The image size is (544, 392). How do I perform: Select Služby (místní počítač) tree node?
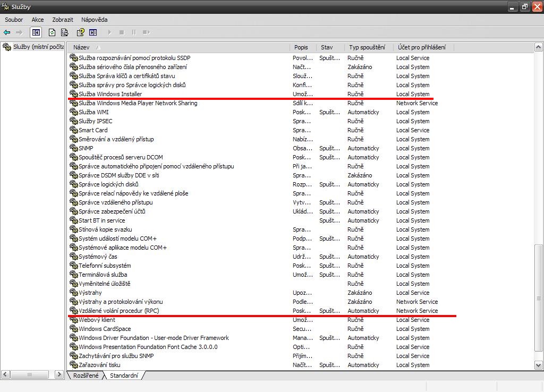point(33,47)
